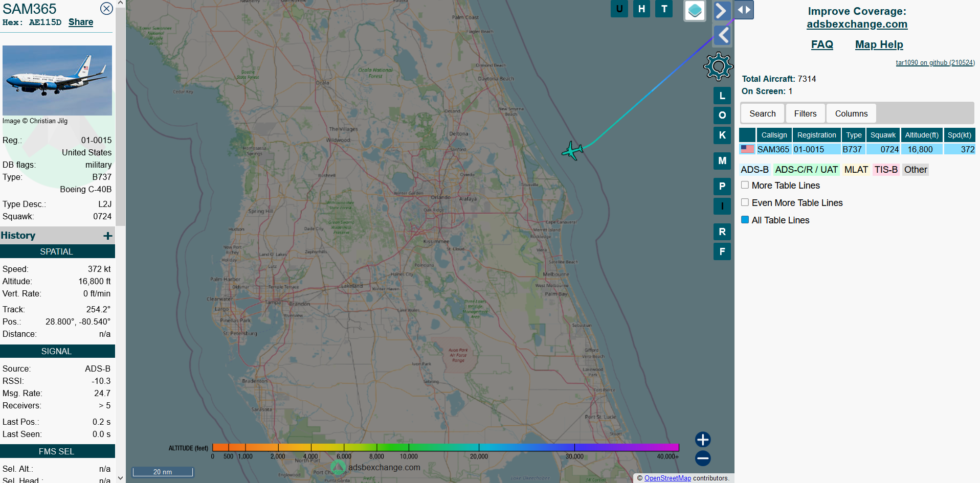
Task: Uncheck All Table Lines checkbox
Action: click(745, 220)
